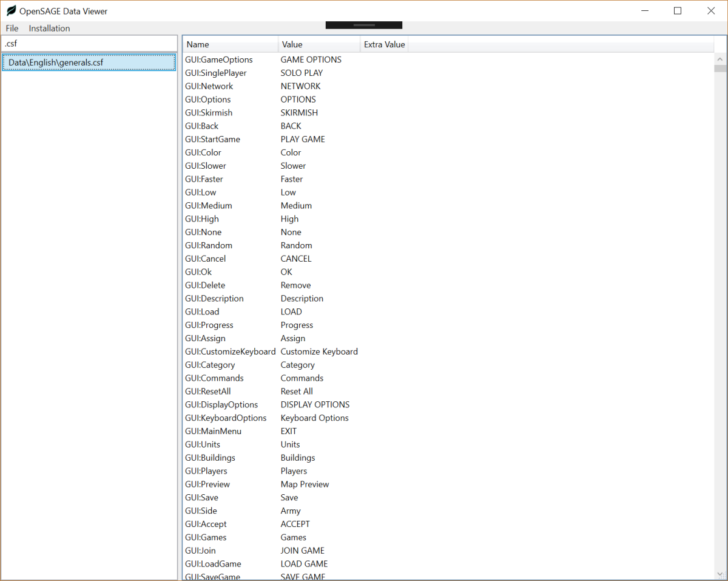Image resolution: width=728 pixels, height=581 pixels.
Task: Select the GUI:StartGame row
Action: click(x=449, y=139)
